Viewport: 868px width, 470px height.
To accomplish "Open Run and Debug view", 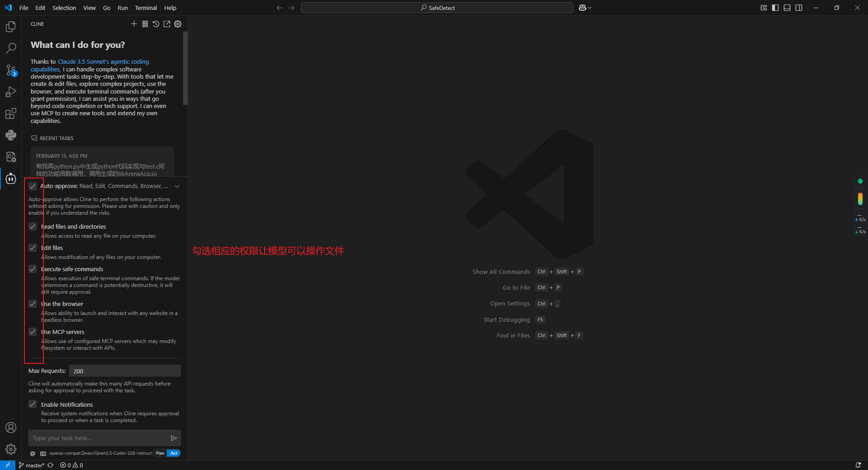I will point(11,92).
